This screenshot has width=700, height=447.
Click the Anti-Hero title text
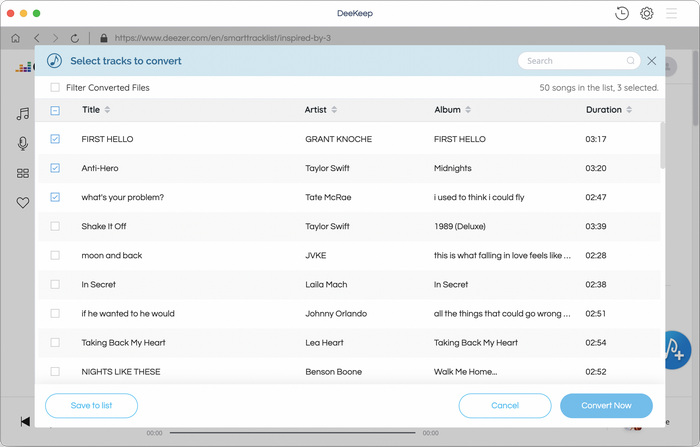(100, 168)
